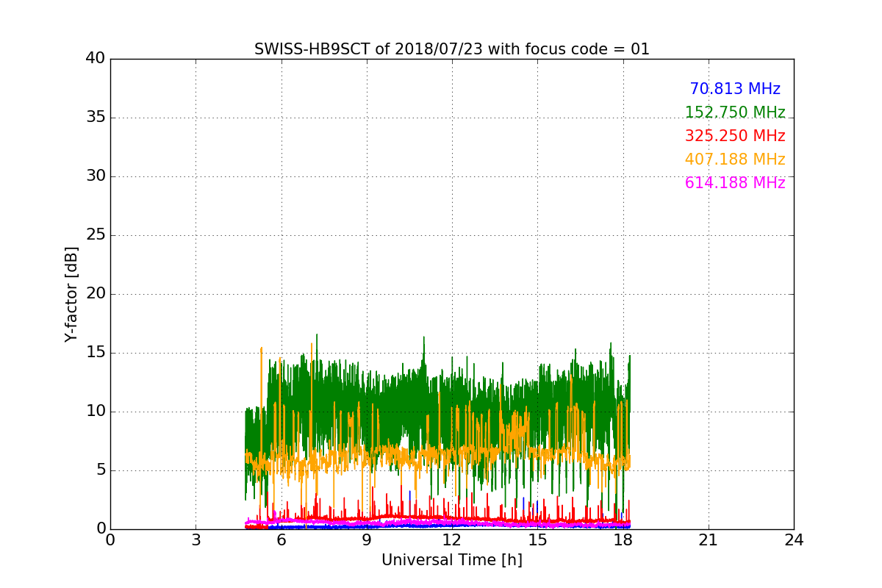Screen dimensions: 882x588
Task: Select the 152.750 MHz legend label
Action: [x=735, y=112]
